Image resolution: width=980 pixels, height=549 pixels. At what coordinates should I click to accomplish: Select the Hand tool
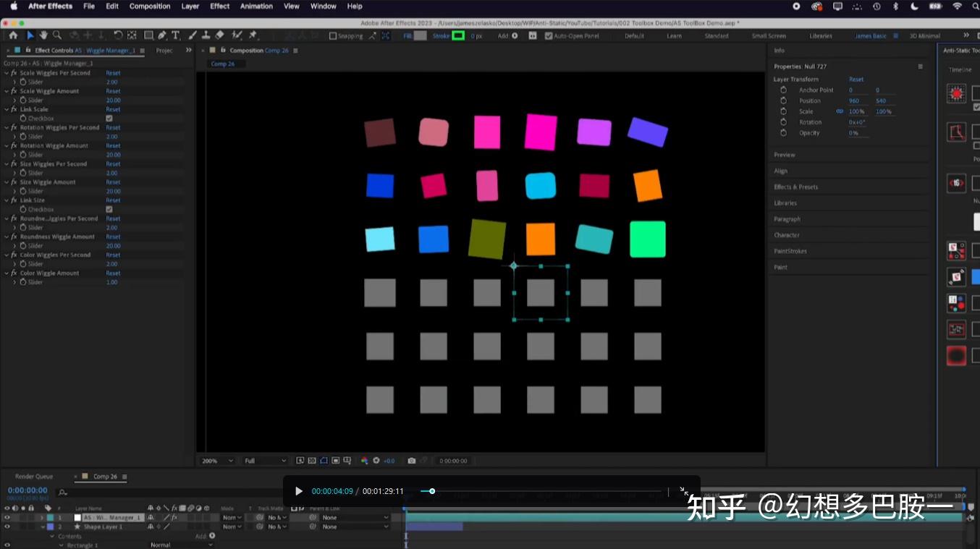coord(43,35)
